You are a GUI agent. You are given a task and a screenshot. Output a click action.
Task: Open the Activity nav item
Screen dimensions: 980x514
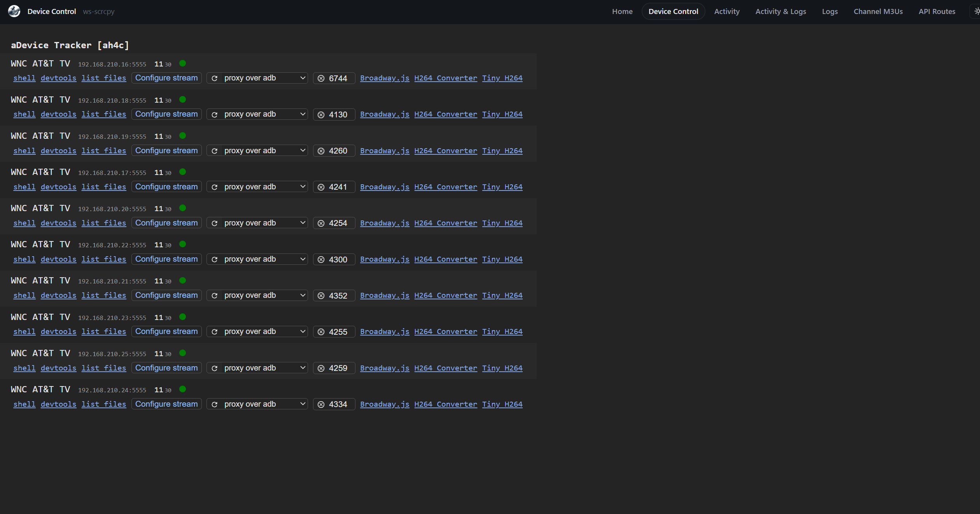[727, 11]
